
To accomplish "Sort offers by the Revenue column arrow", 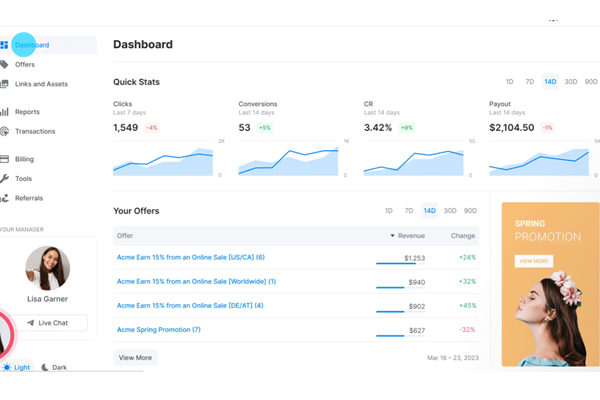I will pos(392,236).
